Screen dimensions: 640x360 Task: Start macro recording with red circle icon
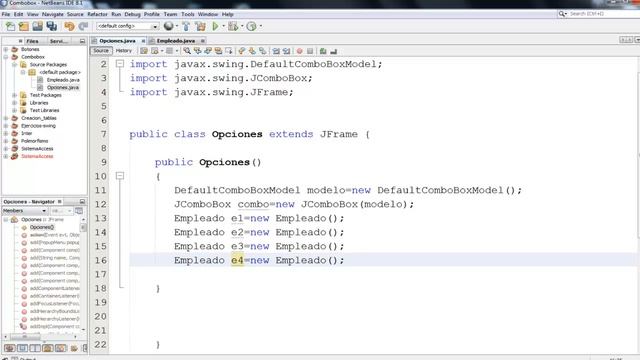pos(300,51)
